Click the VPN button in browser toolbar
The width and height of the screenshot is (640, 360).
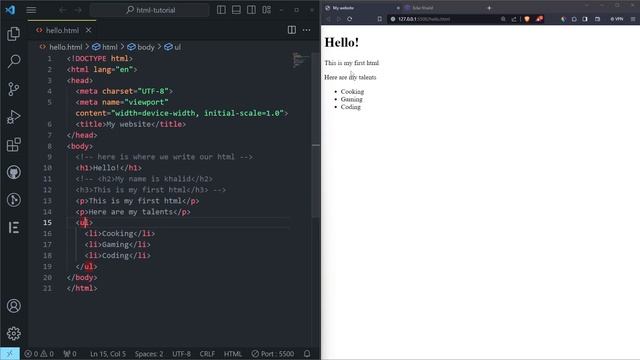pos(617,19)
